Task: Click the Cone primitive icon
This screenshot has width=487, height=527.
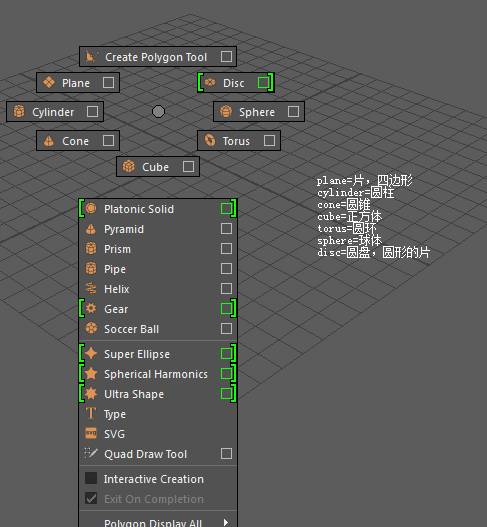Action: [x=49, y=141]
